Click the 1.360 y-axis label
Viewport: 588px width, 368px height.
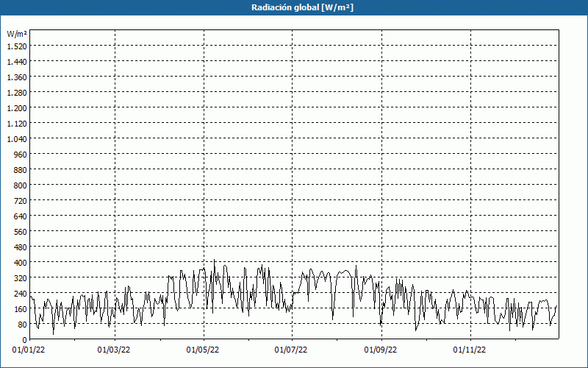pyautogui.click(x=17, y=77)
